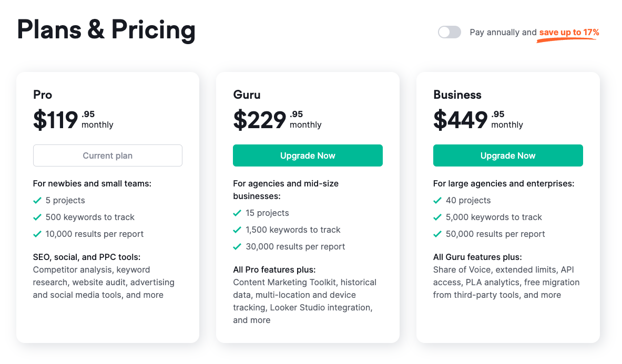Click Upgrade Now for Business plan
622x364 pixels.
pos(508,155)
